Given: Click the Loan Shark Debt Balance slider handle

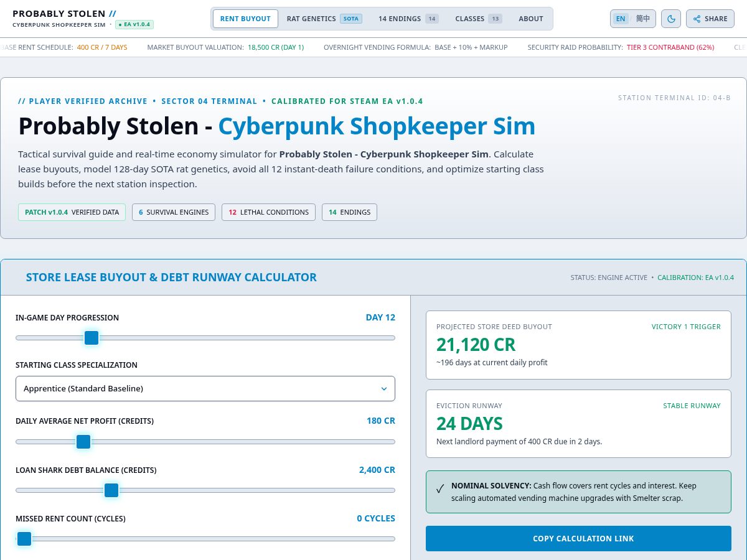Looking at the screenshot, I should click(111, 490).
